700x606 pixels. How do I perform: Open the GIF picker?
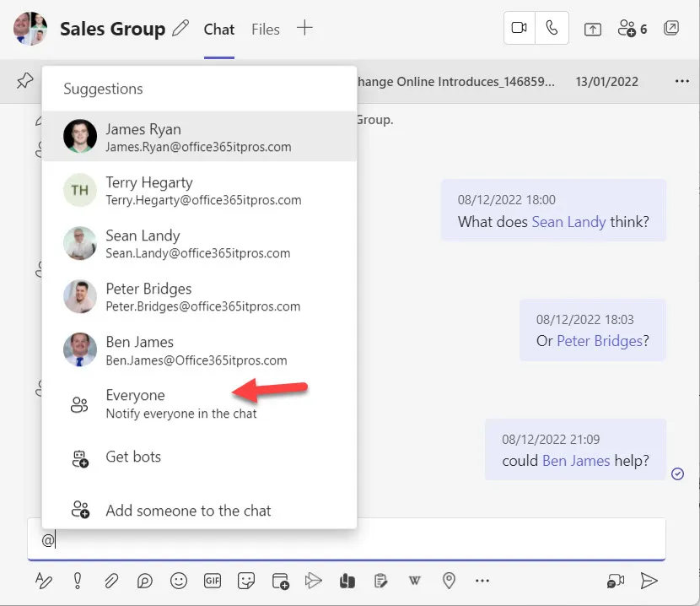coord(212,581)
